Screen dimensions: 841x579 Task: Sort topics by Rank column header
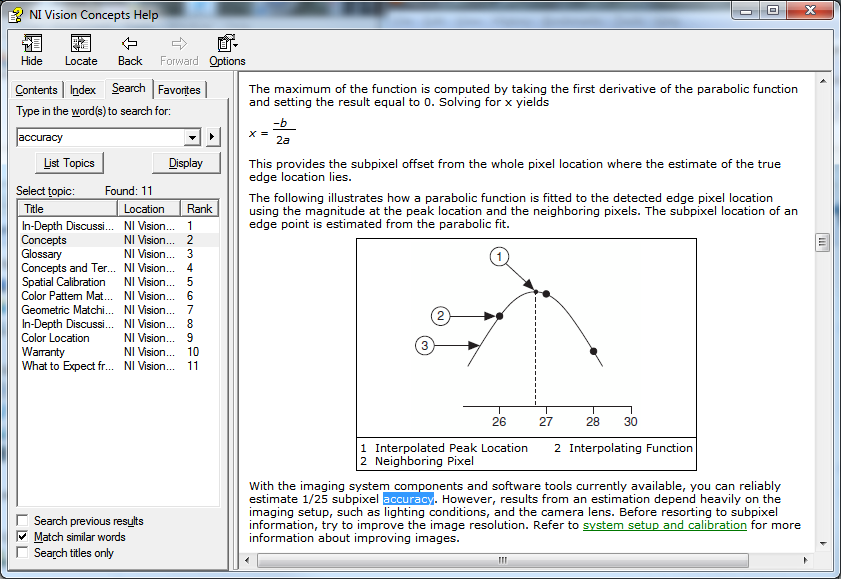click(x=199, y=209)
